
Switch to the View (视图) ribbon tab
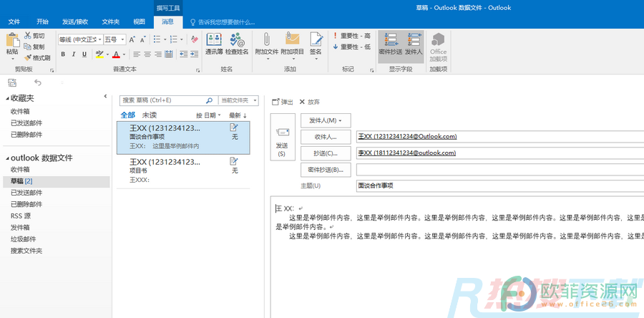click(139, 21)
